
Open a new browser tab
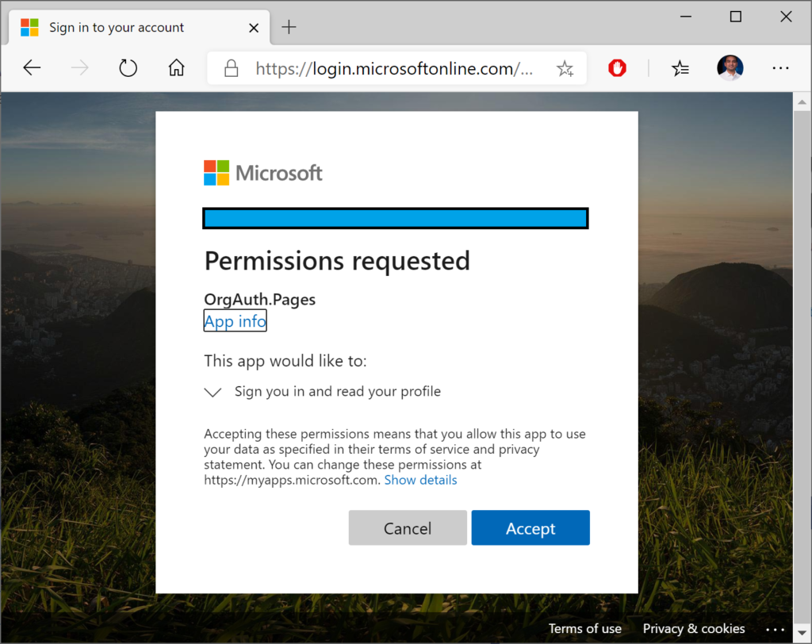(289, 27)
